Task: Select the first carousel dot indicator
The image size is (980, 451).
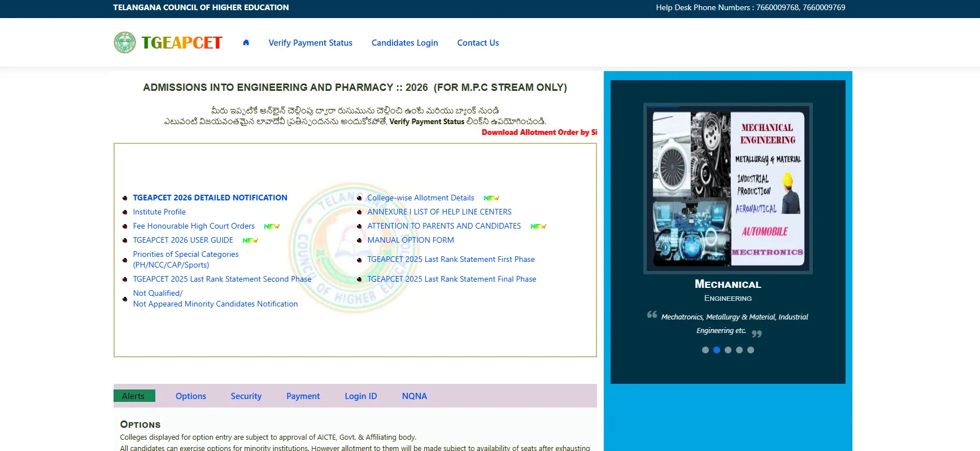Action: 705,350
